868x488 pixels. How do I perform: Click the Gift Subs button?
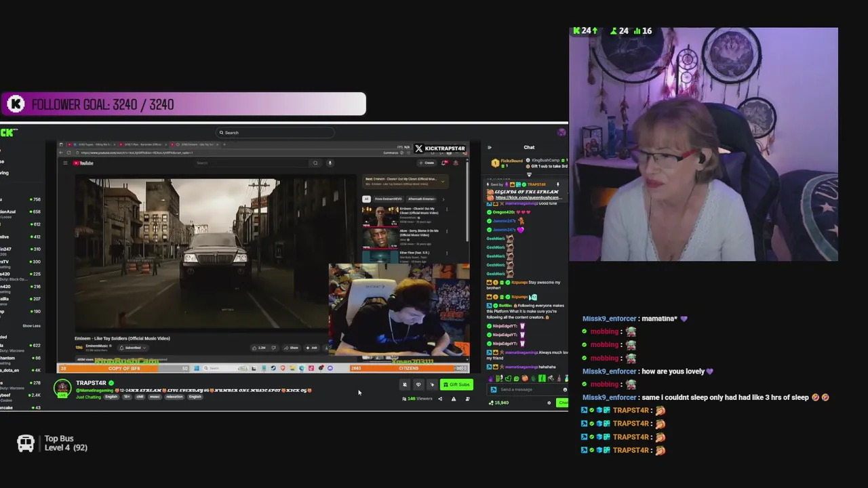click(456, 385)
